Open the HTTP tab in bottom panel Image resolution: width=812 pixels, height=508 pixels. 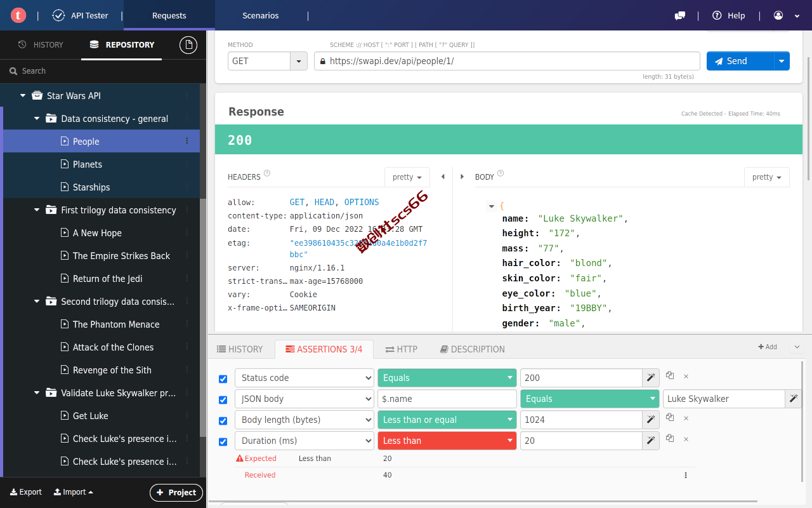[x=401, y=349]
